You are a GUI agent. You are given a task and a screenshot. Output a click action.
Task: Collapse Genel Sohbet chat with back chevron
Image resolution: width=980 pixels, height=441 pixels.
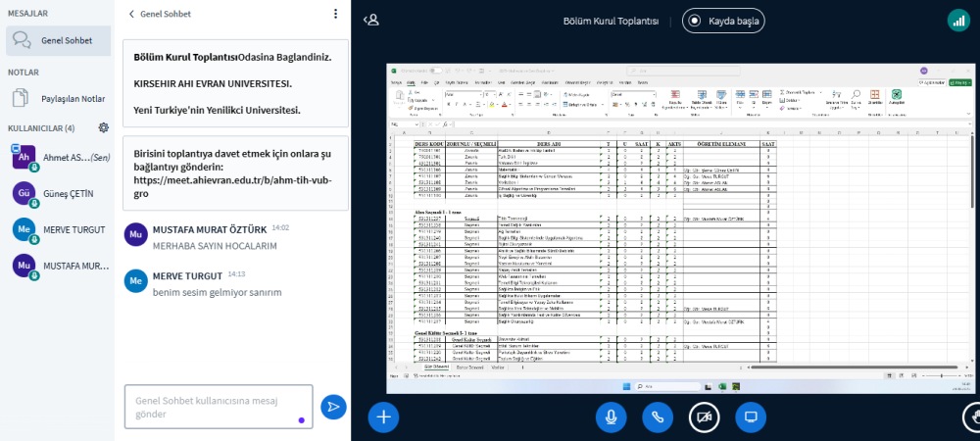coord(132,14)
